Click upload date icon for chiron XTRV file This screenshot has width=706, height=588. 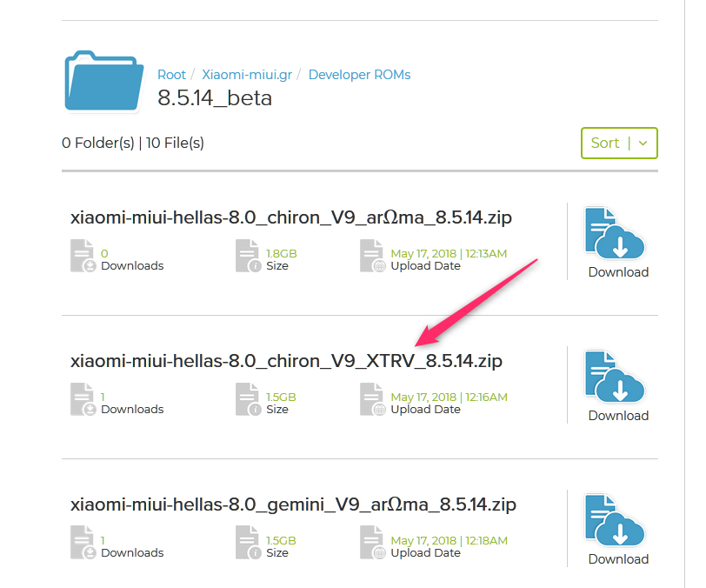pos(372,402)
